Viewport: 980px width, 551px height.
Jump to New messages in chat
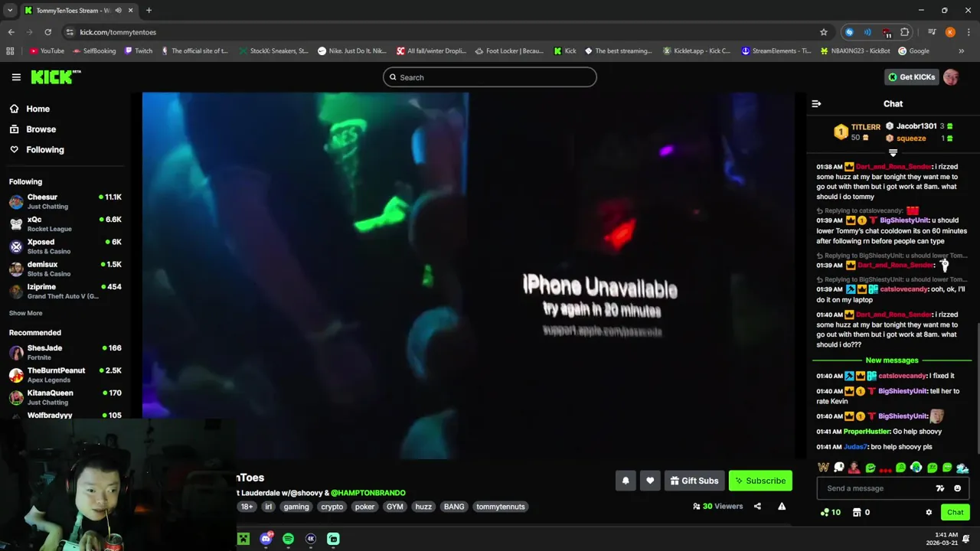coord(892,360)
